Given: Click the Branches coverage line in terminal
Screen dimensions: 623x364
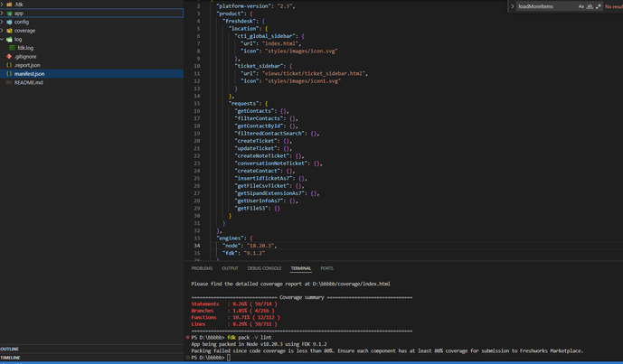Looking at the screenshot, I should [x=232, y=311].
